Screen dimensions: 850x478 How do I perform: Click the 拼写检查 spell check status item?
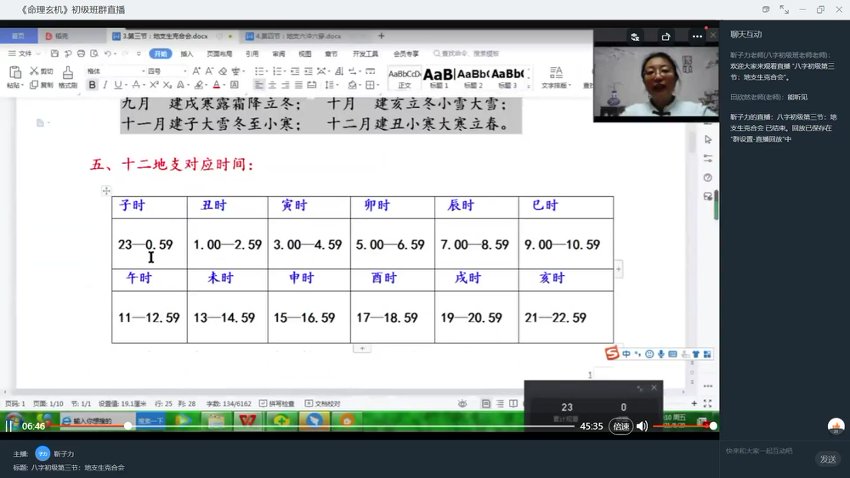click(x=277, y=403)
